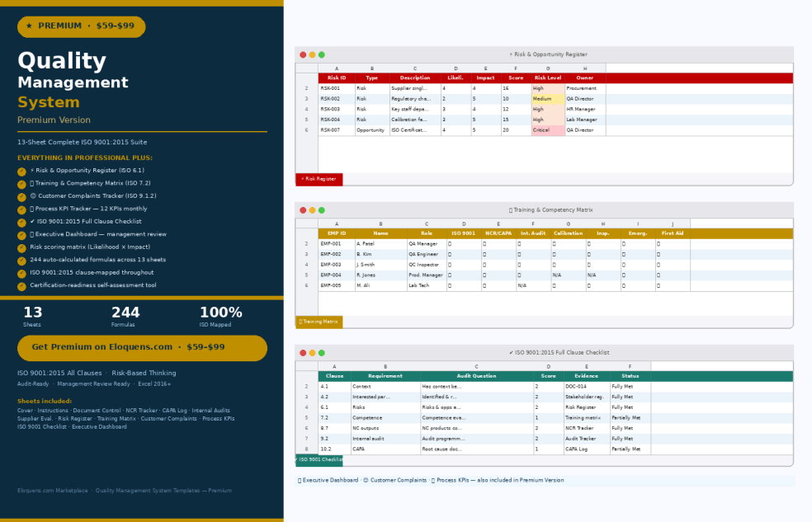Click the Partially Met status for clause 7.2
This screenshot has width=812, height=522.
tap(630, 418)
